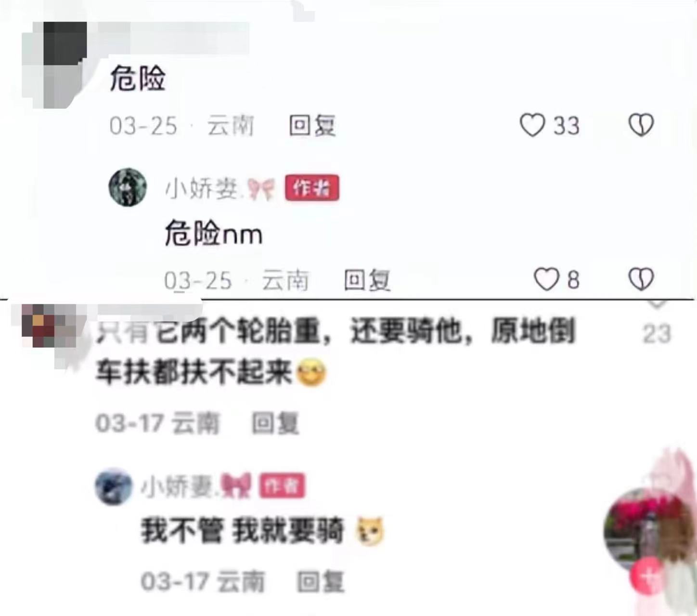The image size is (697, 616).
Task: Dislike the top 危险 comment
Action: click(x=641, y=125)
